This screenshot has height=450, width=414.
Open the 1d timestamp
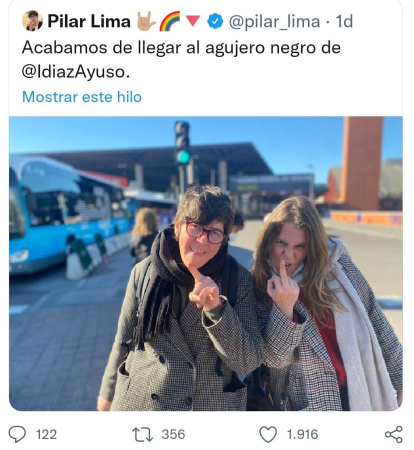[x=344, y=21]
